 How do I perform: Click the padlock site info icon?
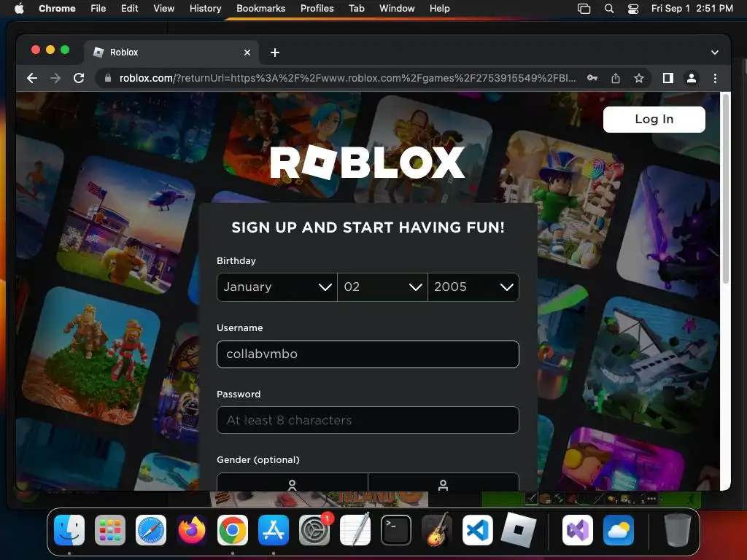[108, 78]
